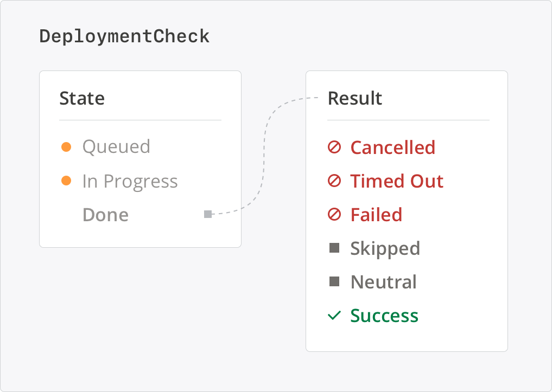Choose the Failed result text
This screenshot has height=392, width=552.
pyautogui.click(x=376, y=215)
